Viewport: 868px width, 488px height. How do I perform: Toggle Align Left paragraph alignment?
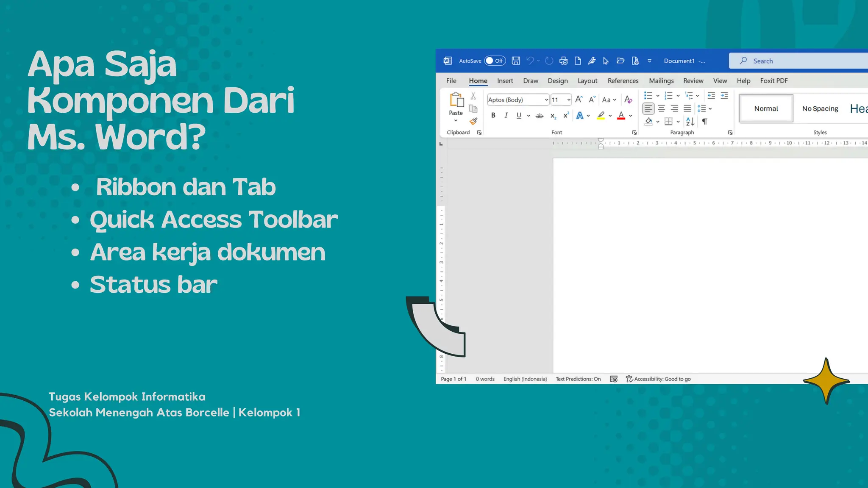point(648,108)
